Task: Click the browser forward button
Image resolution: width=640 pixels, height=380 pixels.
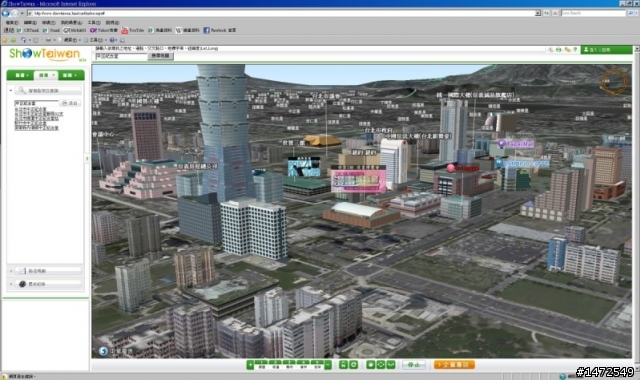Action: click(14, 13)
